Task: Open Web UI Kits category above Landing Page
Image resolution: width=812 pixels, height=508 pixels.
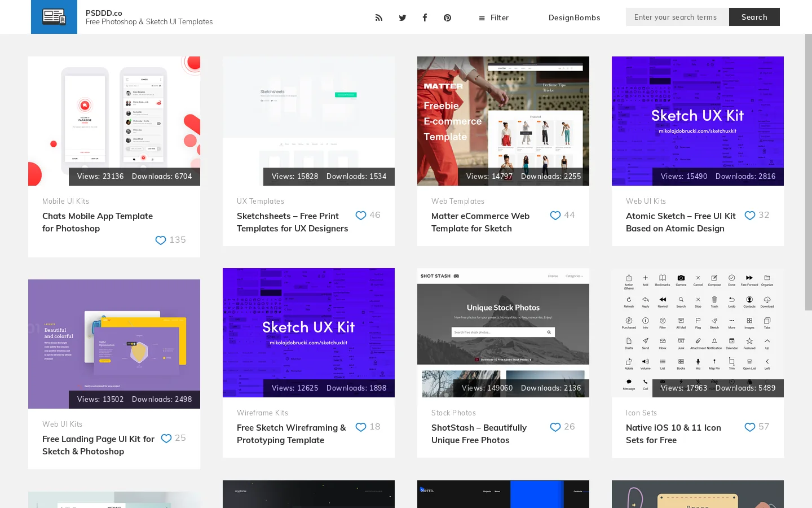Action: point(62,424)
